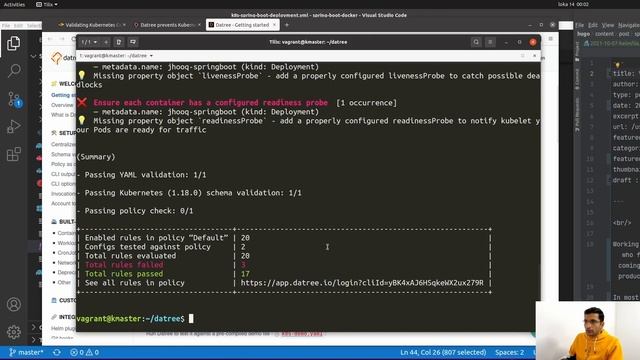Open the View menu in right IDE window
Viewport: 640px width, 360px height.
(x=608, y=25)
